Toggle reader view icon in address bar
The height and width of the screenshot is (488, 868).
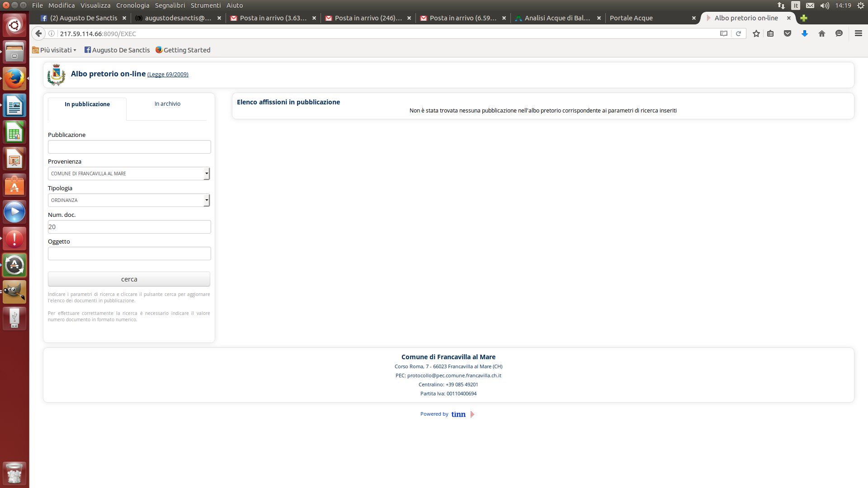723,33
